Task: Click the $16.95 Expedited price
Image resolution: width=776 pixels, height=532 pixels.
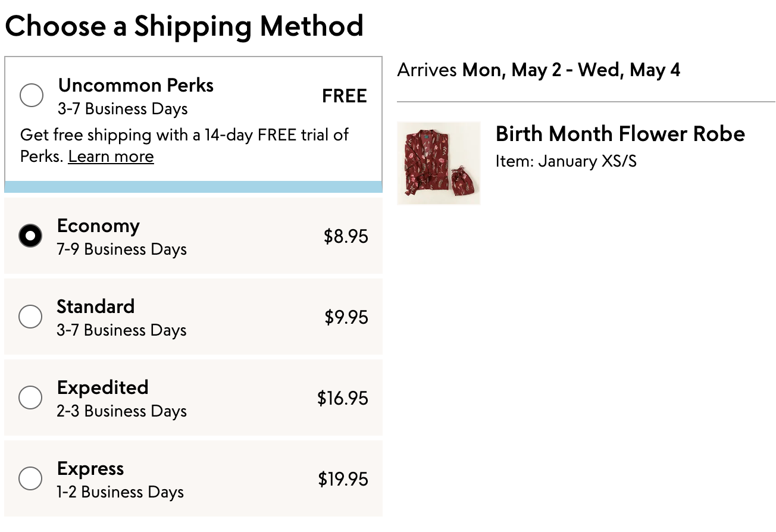Action: click(343, 398)
